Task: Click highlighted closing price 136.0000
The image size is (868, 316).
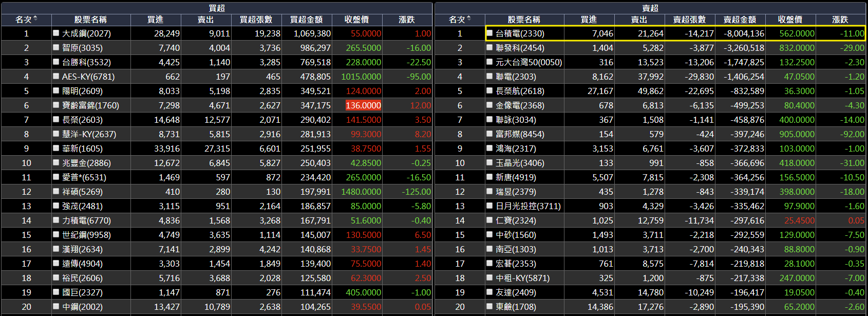Action: click(x=363, y=105)
